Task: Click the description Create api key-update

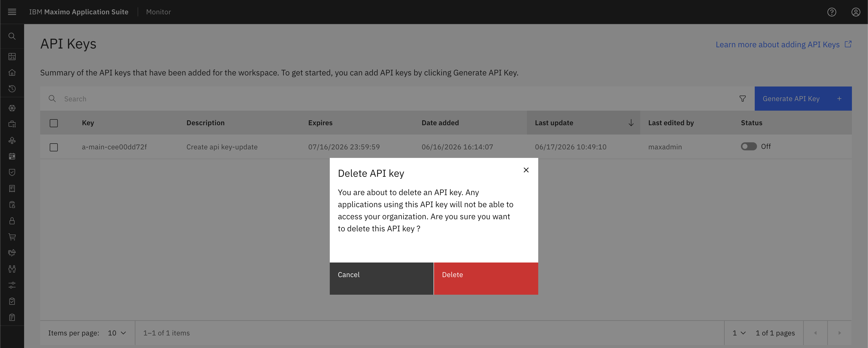Action: (222, 147)
